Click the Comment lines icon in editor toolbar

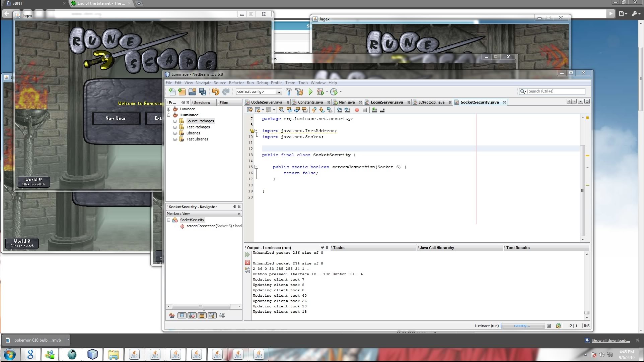tap(374, 110)
